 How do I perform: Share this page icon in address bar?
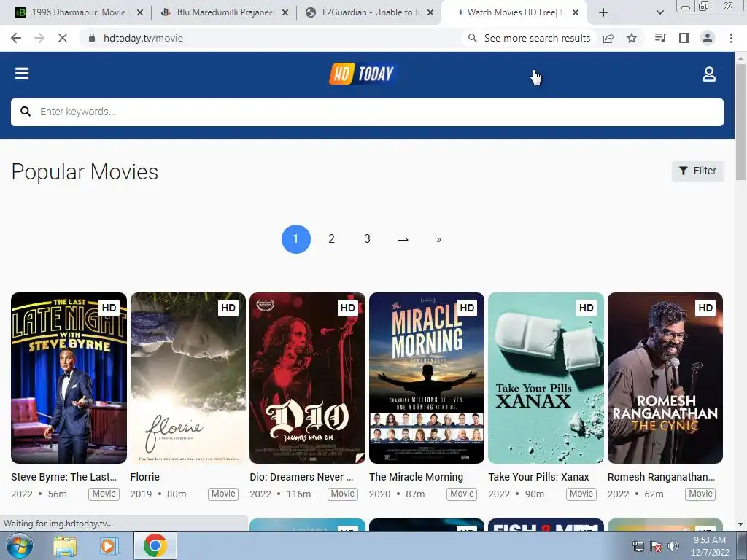(608, 38)
